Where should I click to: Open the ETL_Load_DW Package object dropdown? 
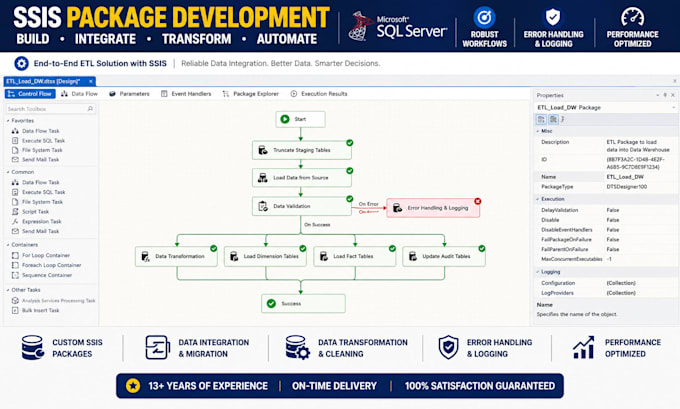(673, 108)
